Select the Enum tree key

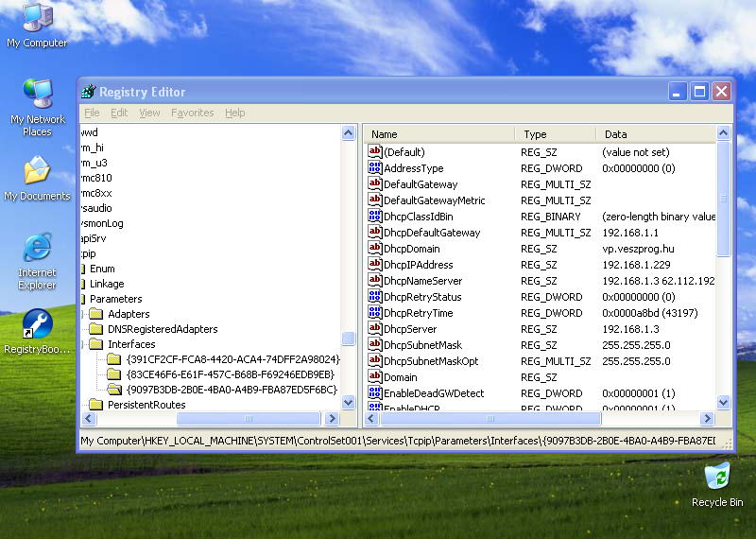pos(102,269)
